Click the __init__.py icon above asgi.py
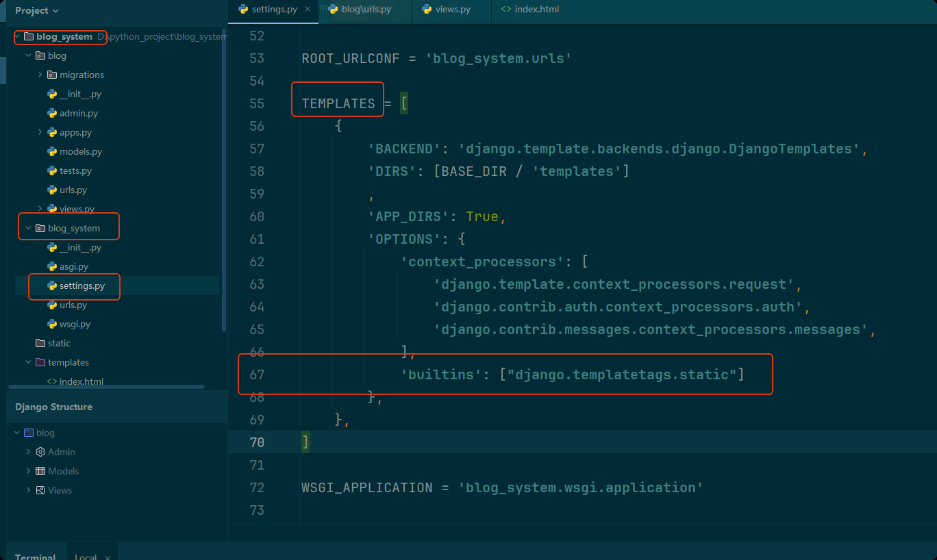937x560 pixels. tap(52, 247)
